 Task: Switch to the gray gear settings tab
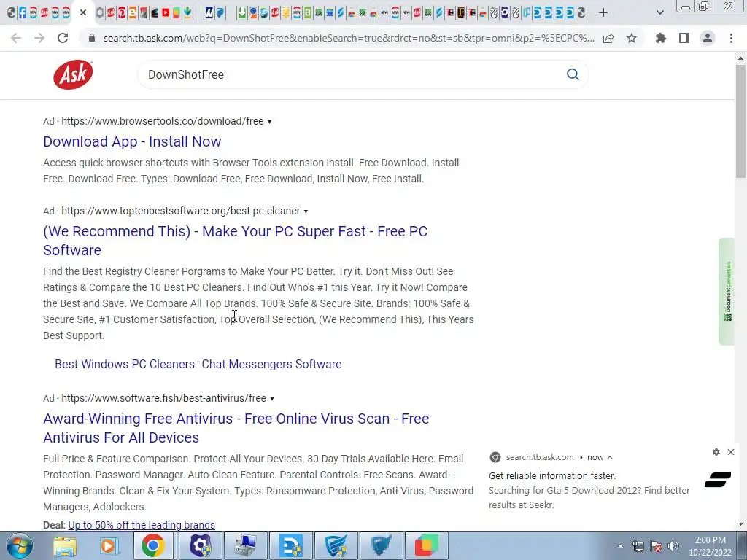[99, 12]
